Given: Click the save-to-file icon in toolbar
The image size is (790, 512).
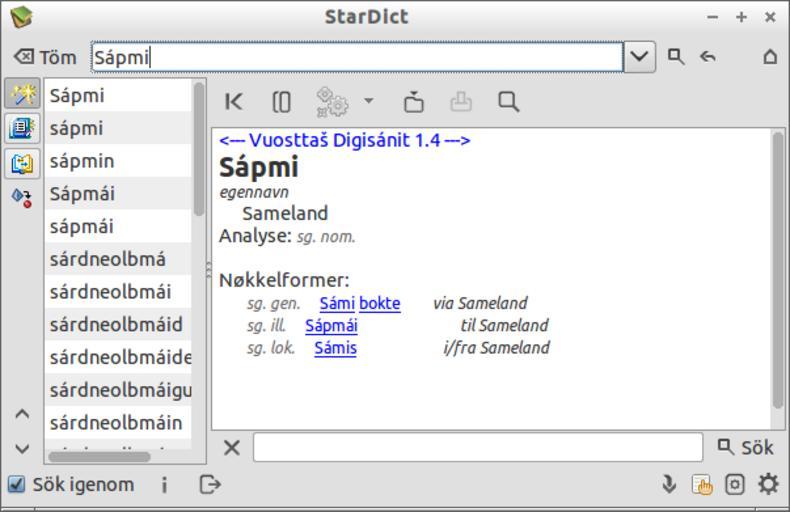Looking at the screenshot, I should [414, 102].
